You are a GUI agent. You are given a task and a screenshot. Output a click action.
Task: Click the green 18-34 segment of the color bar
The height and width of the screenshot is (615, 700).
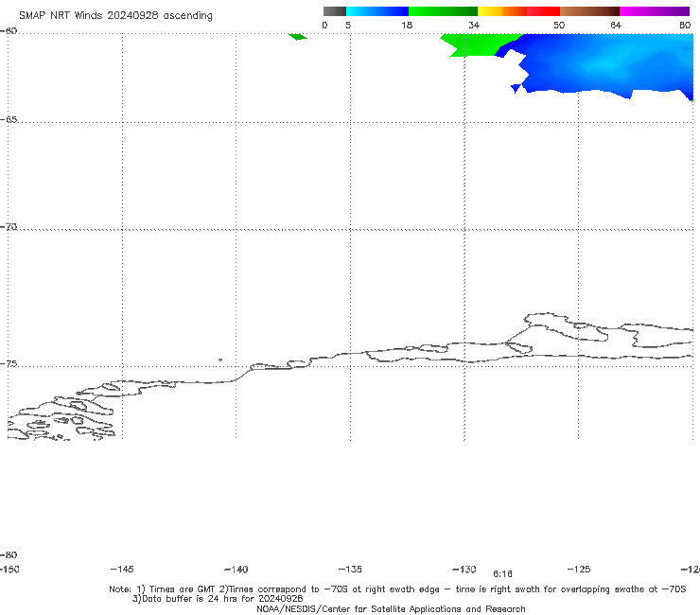[443, 11]
